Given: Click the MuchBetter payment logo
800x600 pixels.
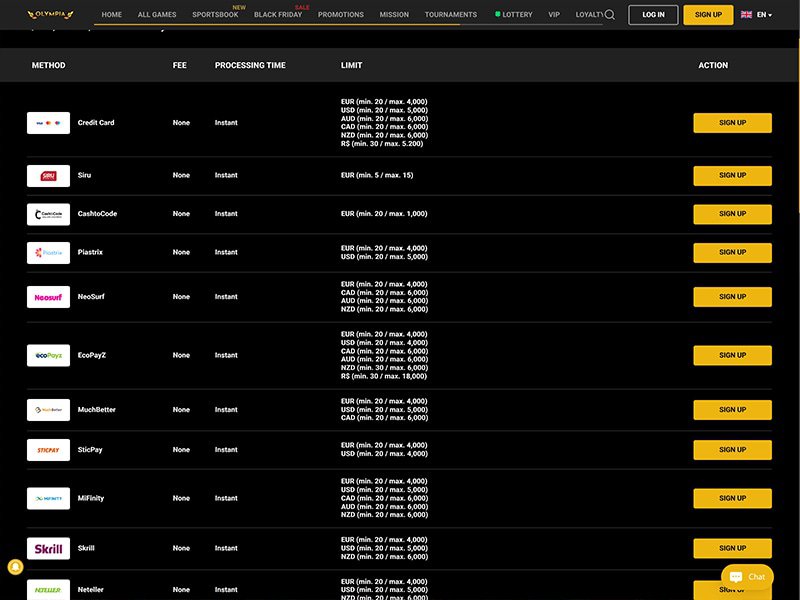Looking at the screenshot, I should tap(48, 410).
